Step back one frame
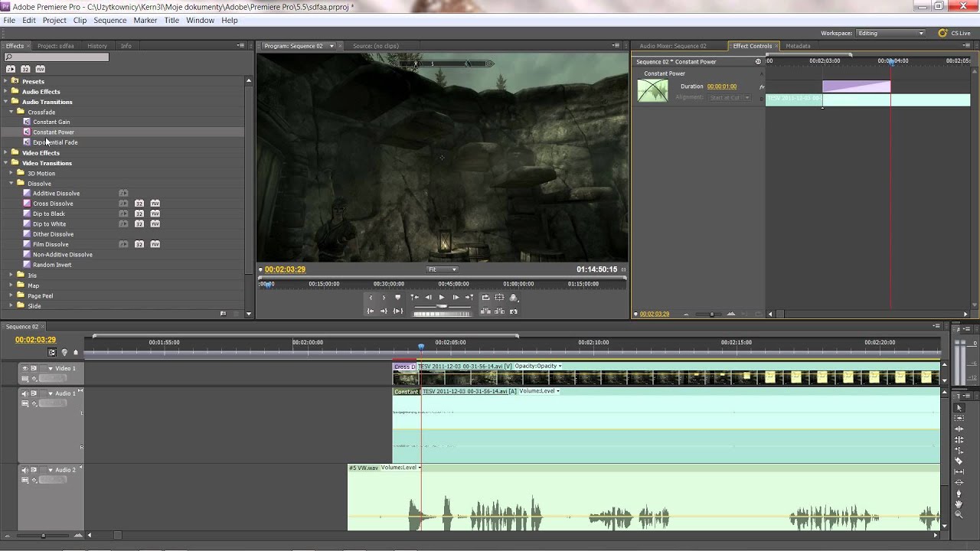Viewport: 980px width, 551px height. (429, 297)
